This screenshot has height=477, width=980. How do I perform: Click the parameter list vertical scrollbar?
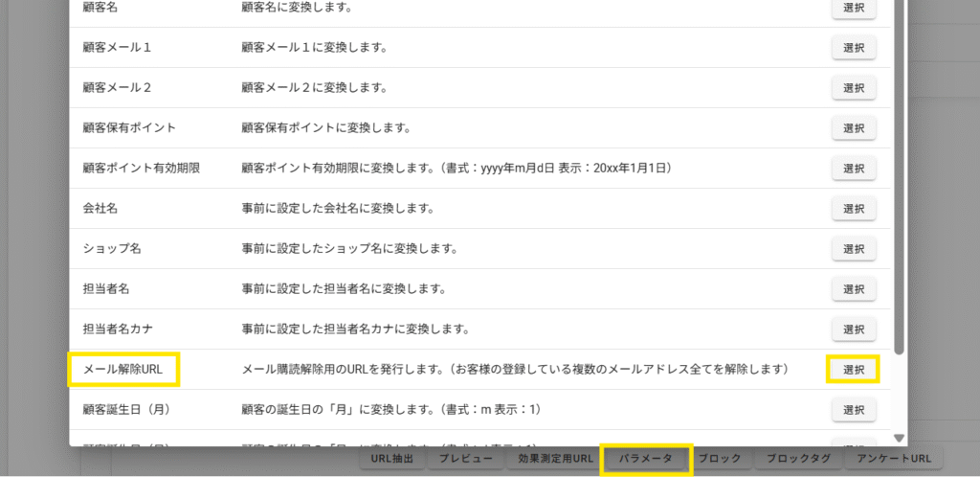(899, 192)
